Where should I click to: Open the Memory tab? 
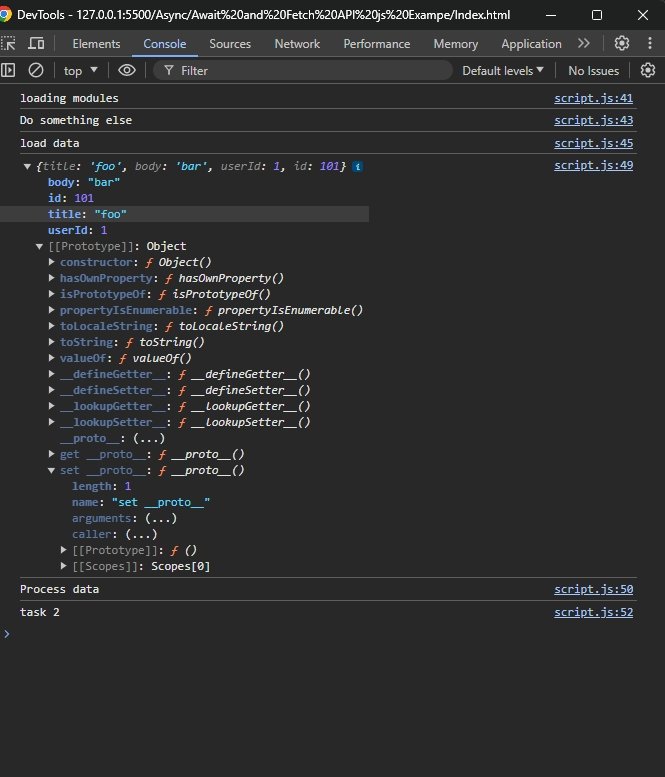pos(455,44)
